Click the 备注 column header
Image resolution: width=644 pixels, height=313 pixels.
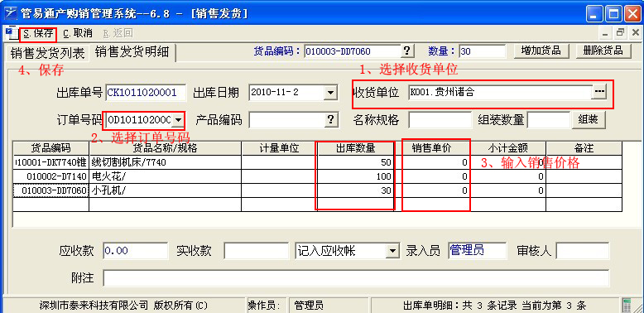(584, 148)
